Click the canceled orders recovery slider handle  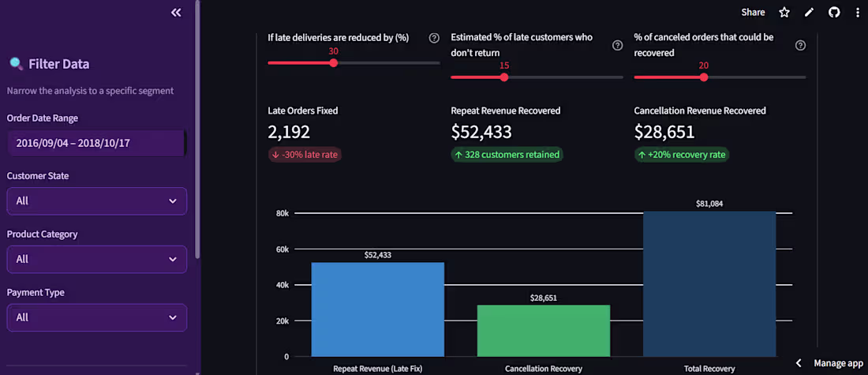(x=704, y=77)
